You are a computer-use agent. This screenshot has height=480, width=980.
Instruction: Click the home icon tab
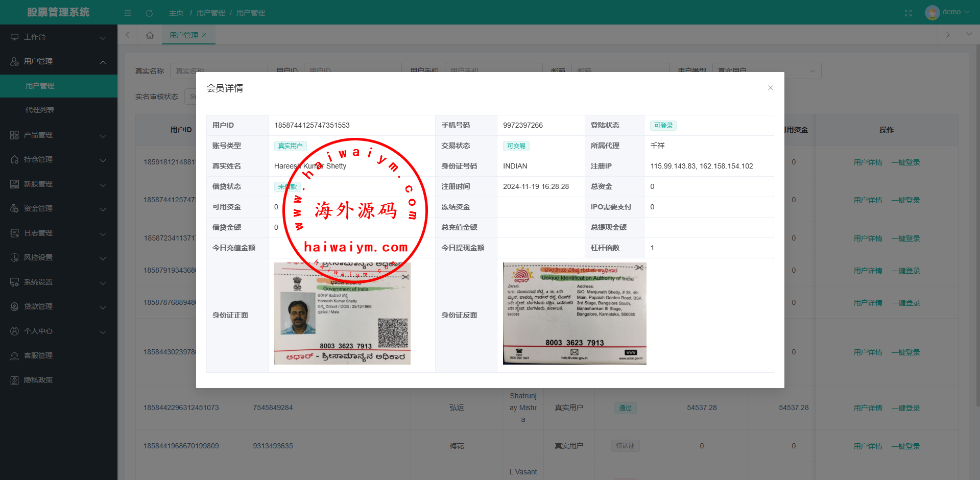(x=150, y=35)
